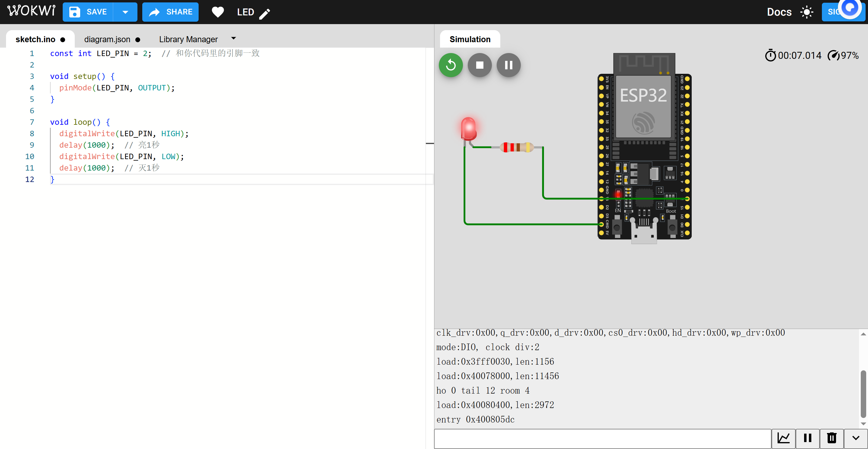Open the SAVE dropdown arrow
The width and height of the screenshot is (868, 449).
tap(125, 12)
